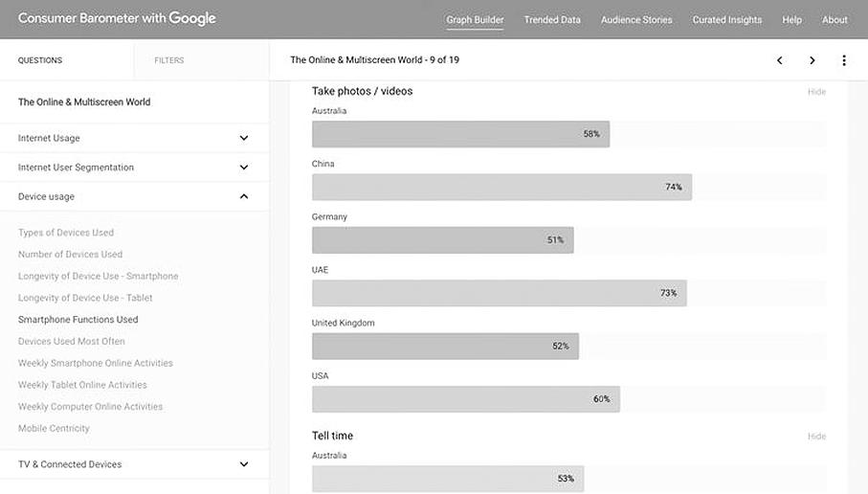Open Audience Stories in top navigation
Screen dimensions: 868x494
coord(636,19)
